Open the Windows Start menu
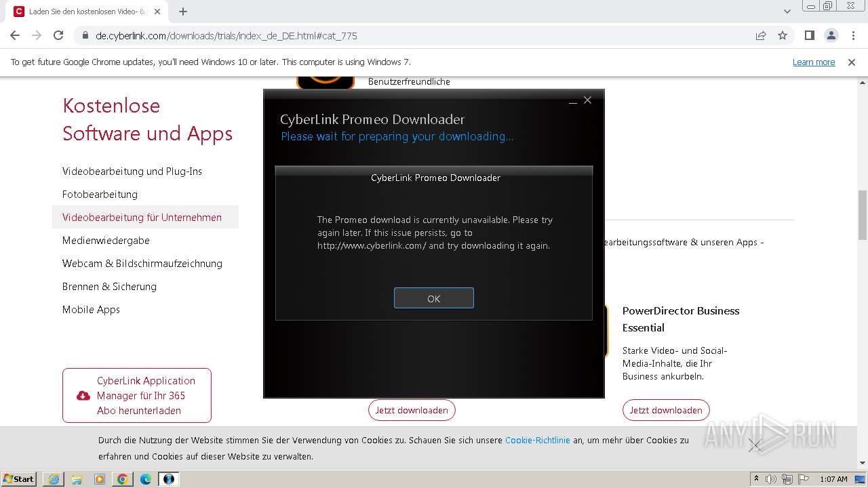This screenshot has width=868, height=488. [19, 479]
